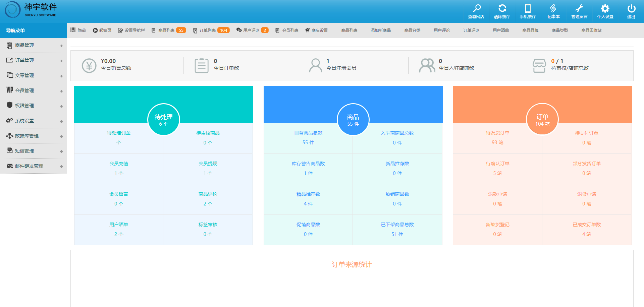This screenshot has width=644, height=307.
Task: Open 商店设置 in the toolbar
Action: click(316, 30)
